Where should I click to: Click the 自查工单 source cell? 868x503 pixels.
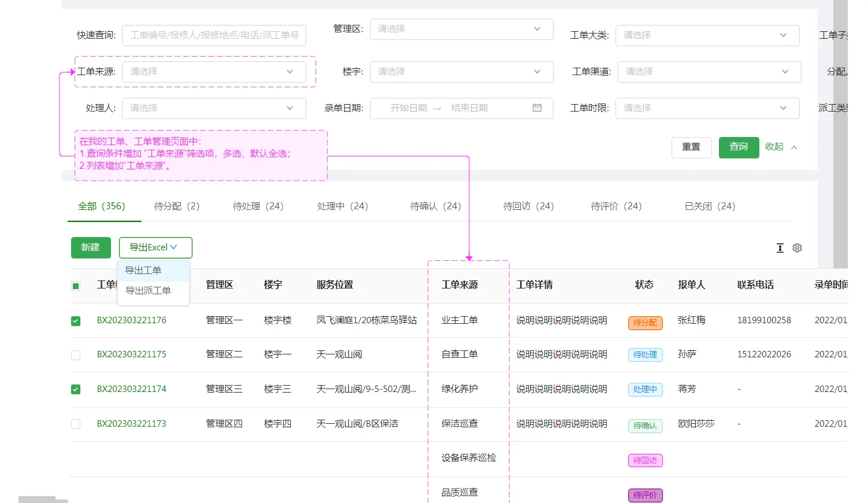(x=460, y=354)
